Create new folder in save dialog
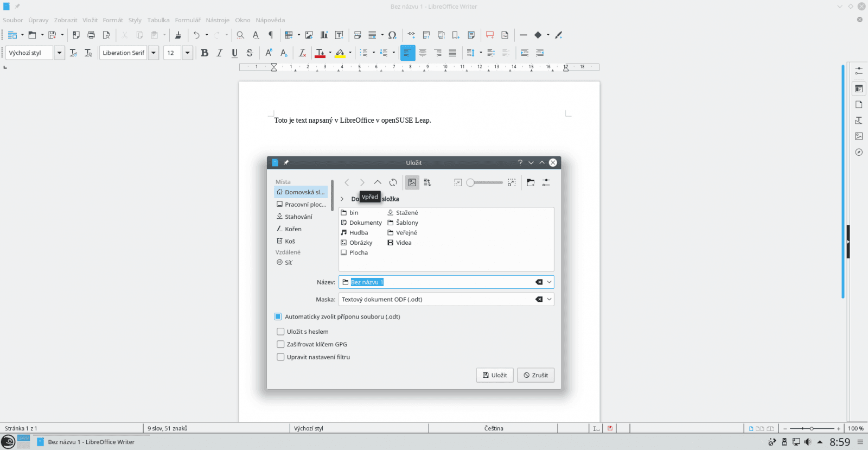 [x=531, y=182]
